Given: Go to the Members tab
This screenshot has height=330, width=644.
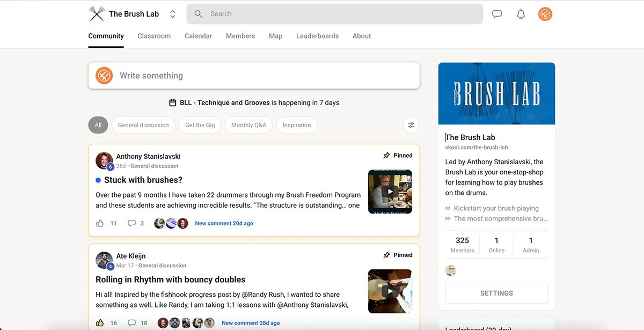Looking at the screenshot, I should (240, 36).
